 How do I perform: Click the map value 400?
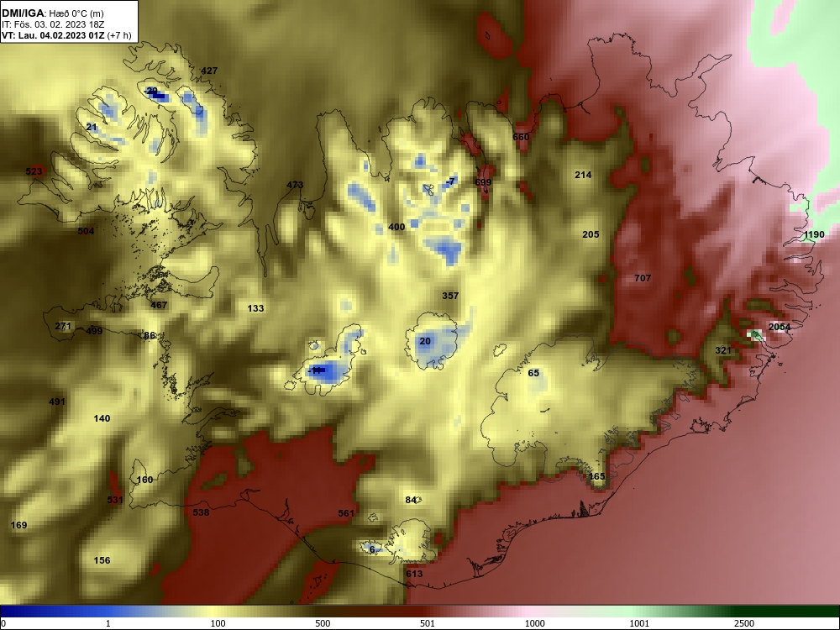[396, 227]
